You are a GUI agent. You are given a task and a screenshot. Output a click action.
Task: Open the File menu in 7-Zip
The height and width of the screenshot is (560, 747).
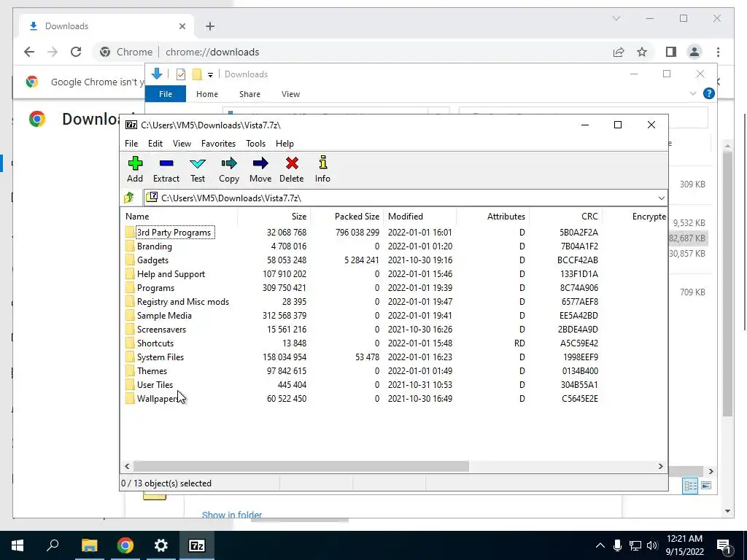(131, 144)
